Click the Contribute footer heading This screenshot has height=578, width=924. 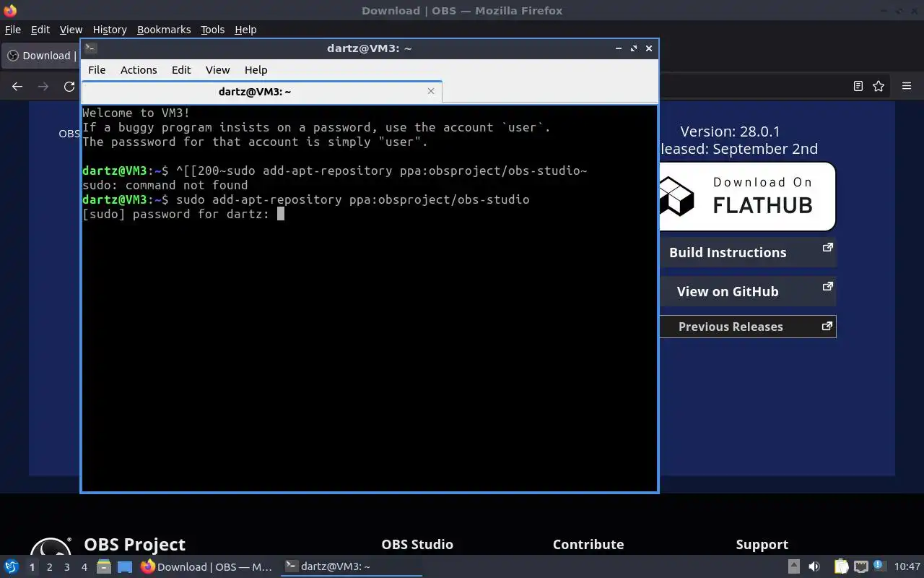tap(588, 544)
